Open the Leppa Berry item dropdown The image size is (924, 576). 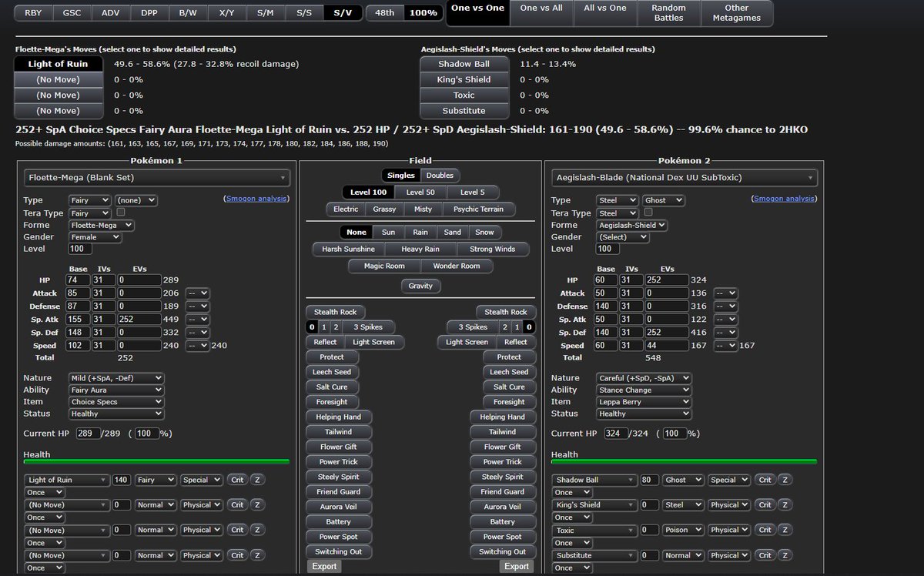click(644, 402)
